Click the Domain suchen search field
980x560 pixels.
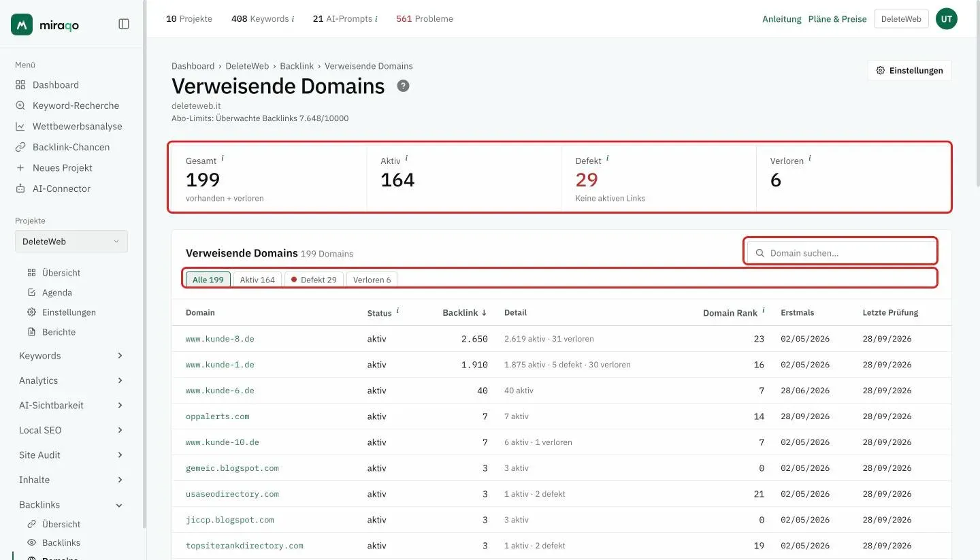pos(841,253)
